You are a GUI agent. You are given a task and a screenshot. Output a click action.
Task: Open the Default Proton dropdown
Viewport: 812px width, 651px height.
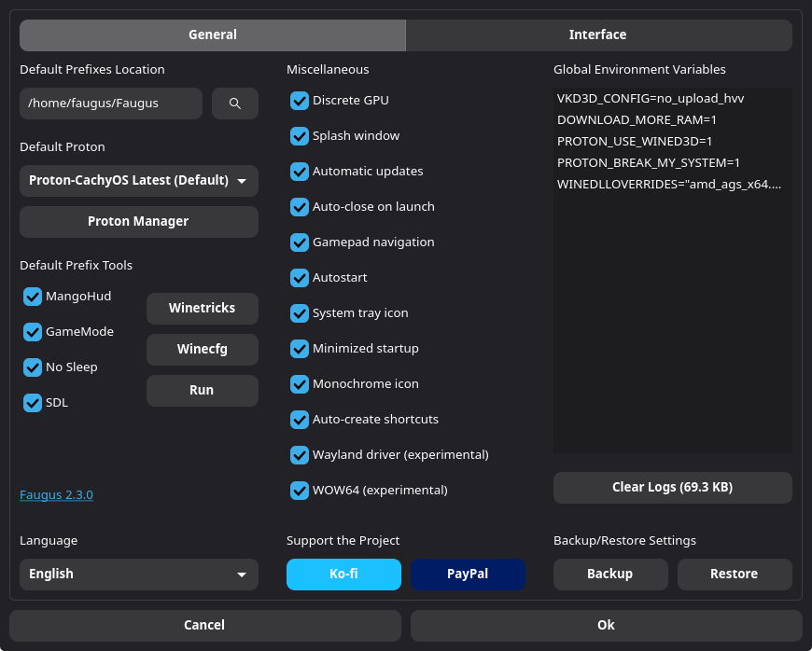139,181
